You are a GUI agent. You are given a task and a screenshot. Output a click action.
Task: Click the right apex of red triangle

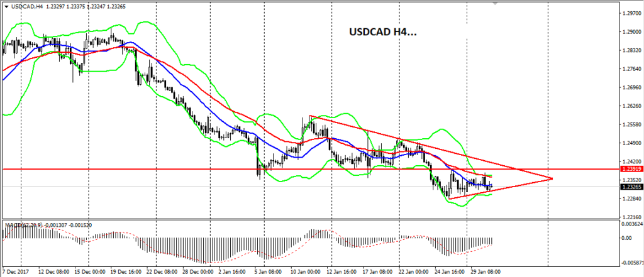(552, 179)
